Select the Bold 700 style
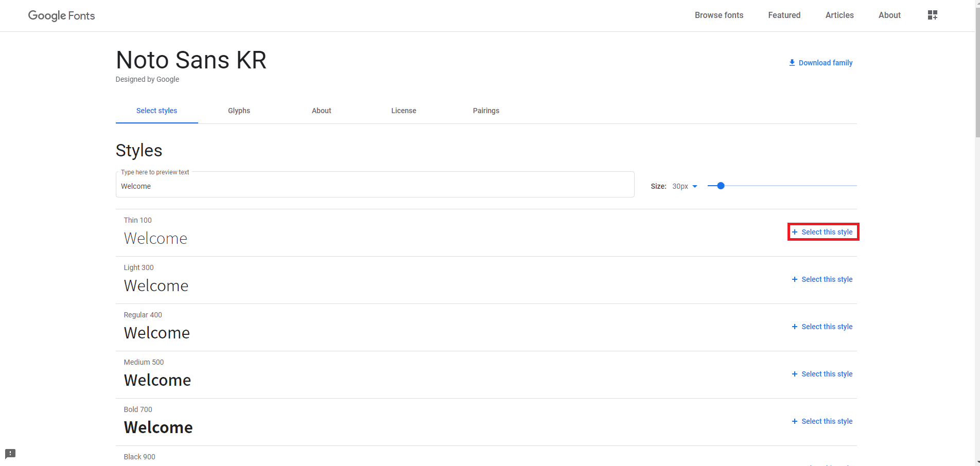 (x=822, y=421)
